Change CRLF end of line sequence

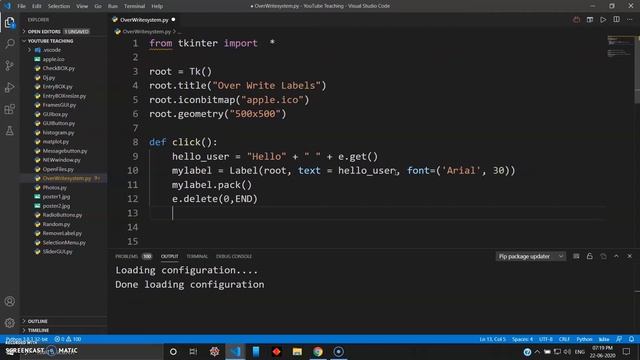(564, 339)
